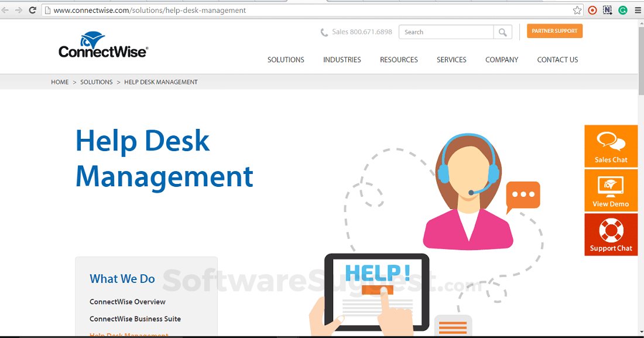Viewport: 644px width, 338px height.
Task: Open the COMPANY menu
Action: tap(502, 60)
